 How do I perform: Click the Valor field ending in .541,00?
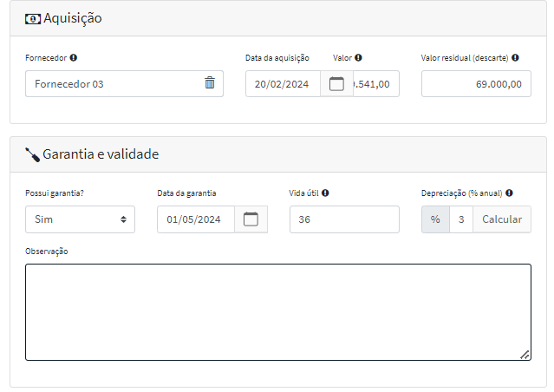[376, 84]
